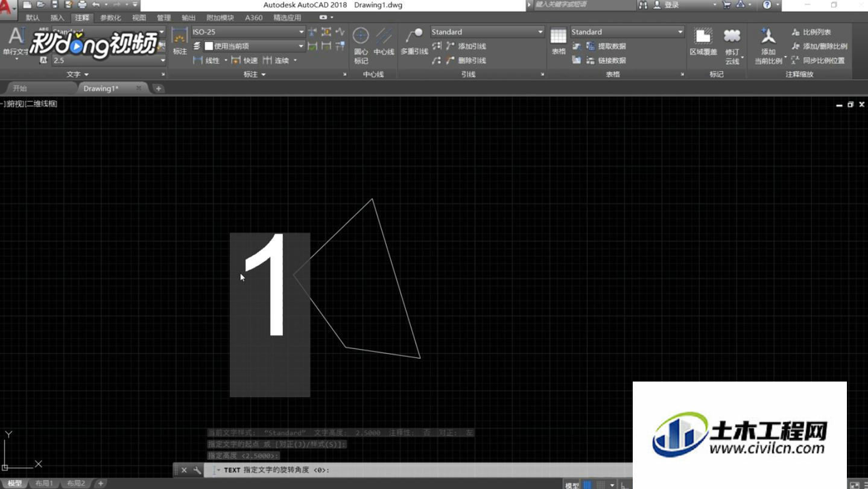Click the Open file icon in quick access

pos(40,5)
